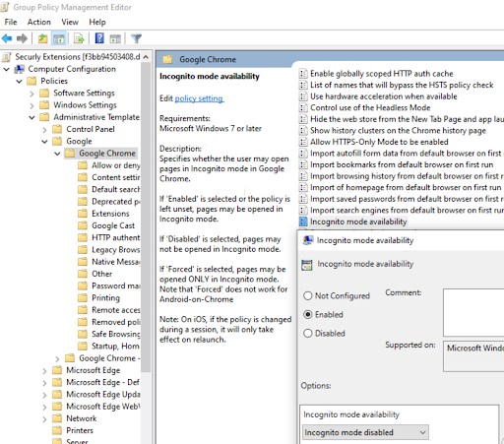Select Show history clusters on Chrome history page

coord(398,130)
